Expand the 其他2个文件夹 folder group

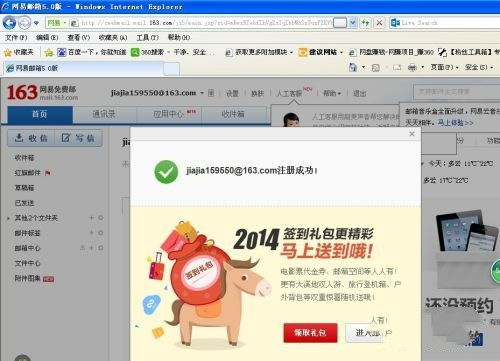click(8, 218)
